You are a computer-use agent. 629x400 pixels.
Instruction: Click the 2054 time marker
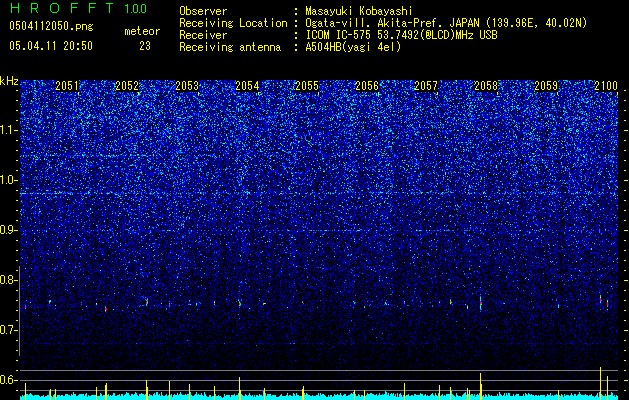click(x=247, y=86)
